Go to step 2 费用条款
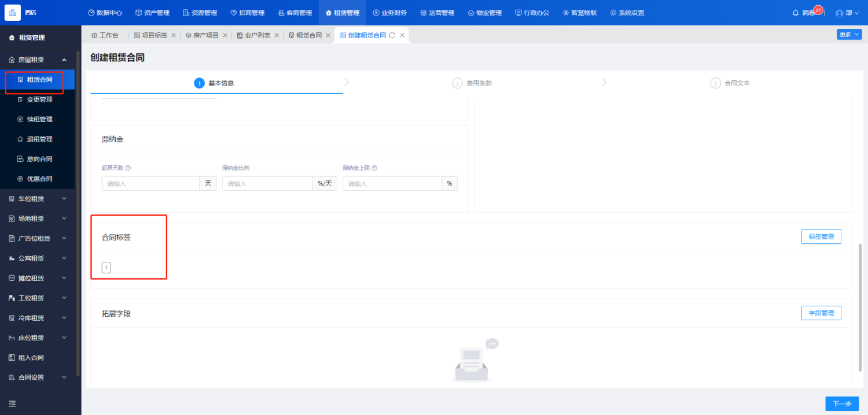The width and height of the screenshot is (868, 415). (x=472, y=83)
